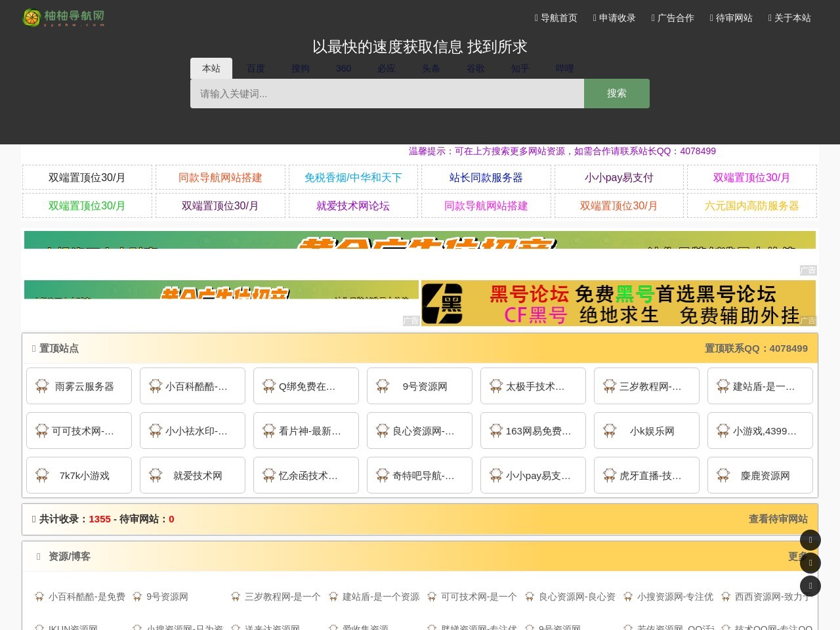
Task: Click the bottom floating circle icon on right edge
Action: [x=810, y=586]
